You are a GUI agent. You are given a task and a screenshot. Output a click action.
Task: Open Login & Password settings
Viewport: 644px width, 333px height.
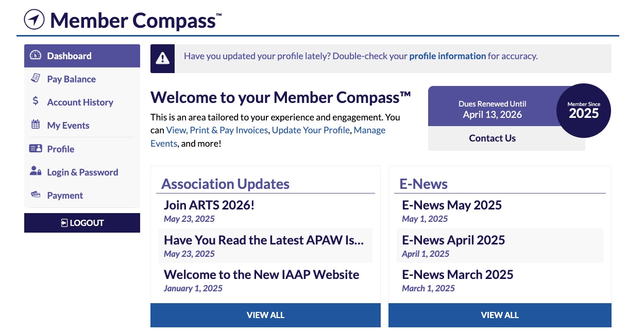pos(82,172)
